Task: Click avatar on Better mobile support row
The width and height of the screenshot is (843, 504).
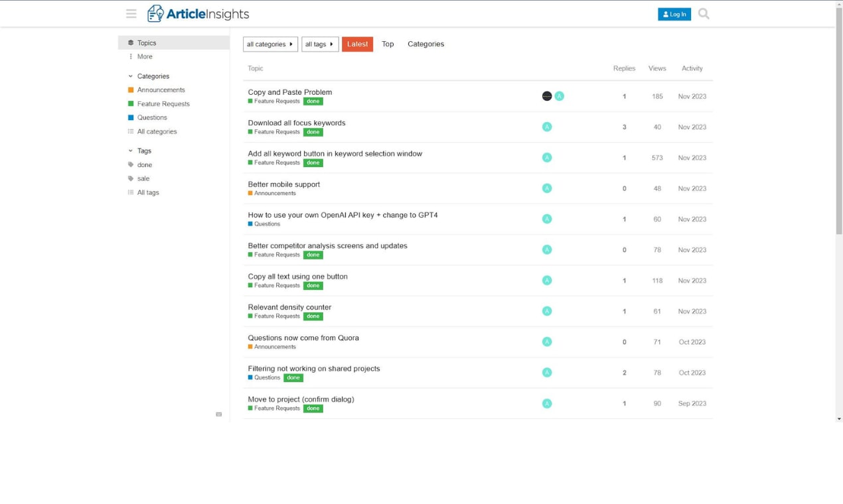Action: coord(547,188)
